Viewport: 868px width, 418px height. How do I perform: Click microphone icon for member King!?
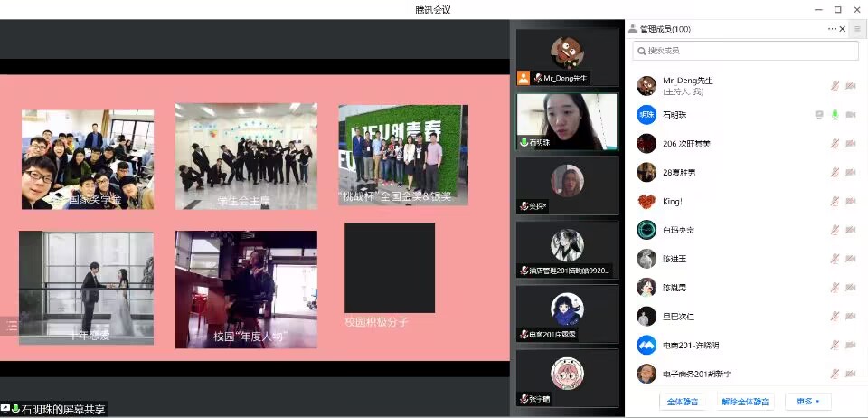[x=835, y=201]
